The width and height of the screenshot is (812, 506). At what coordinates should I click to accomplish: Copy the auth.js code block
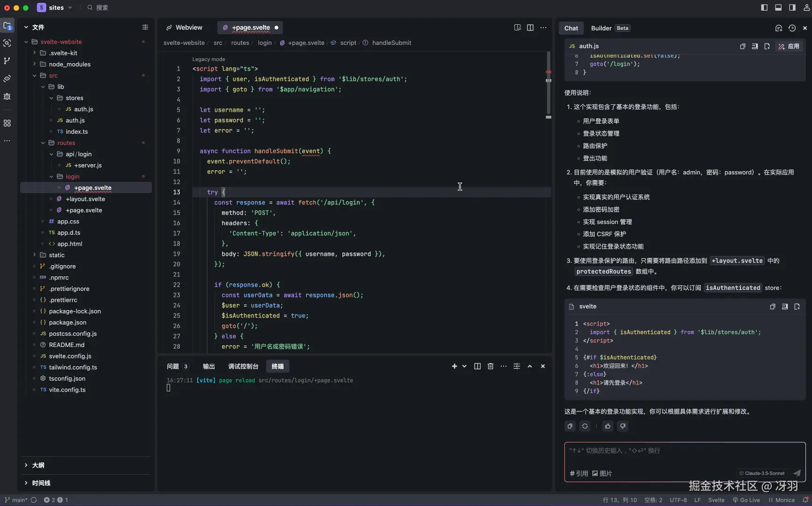click(x=743, y=46)
